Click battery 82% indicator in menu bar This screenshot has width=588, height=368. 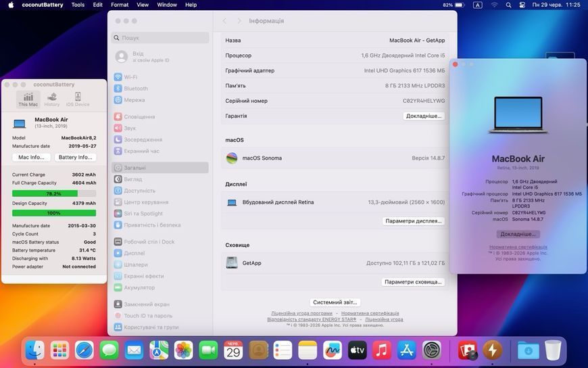click(x=454, y=5)
